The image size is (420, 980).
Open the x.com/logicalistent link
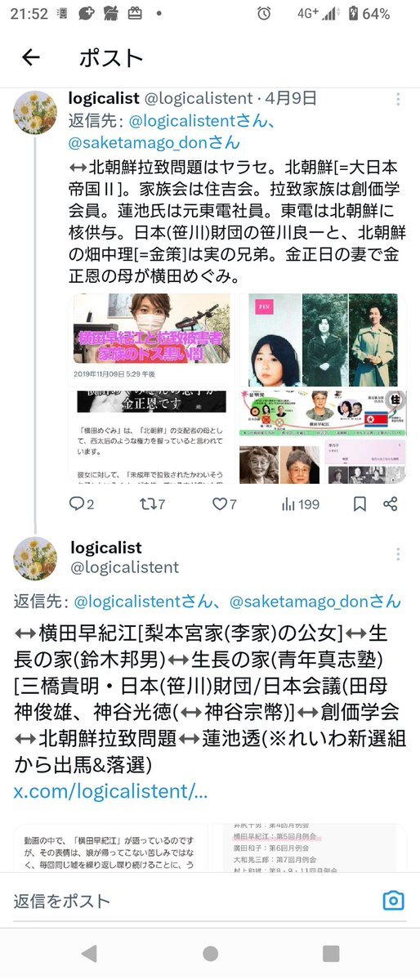pos(110,791)
